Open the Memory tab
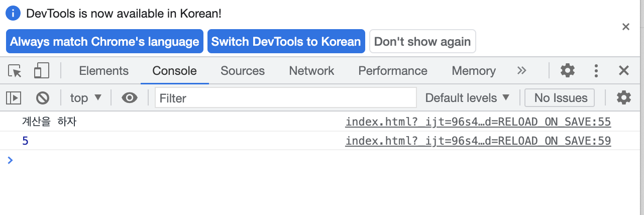The width and height of the screenshot is (644, 215). (474, 71)
